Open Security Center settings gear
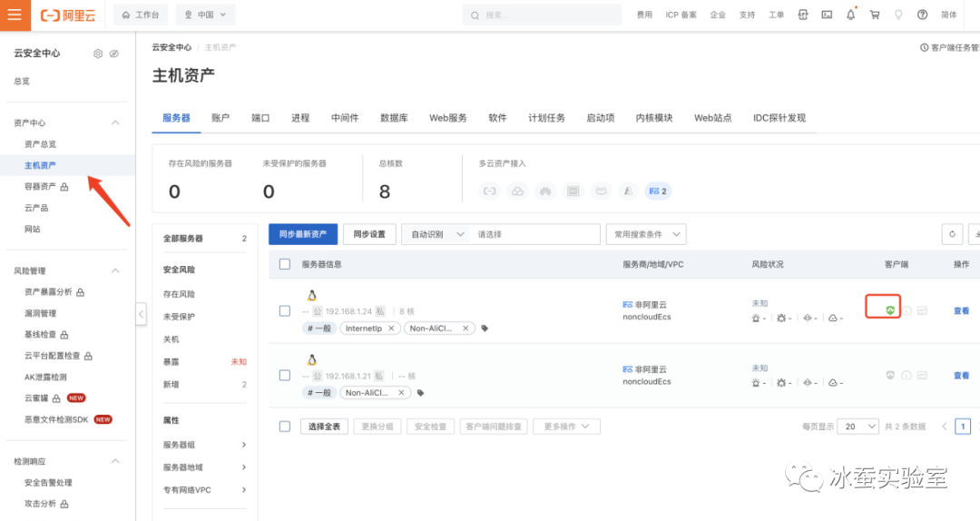The width and height of the screenshot is (980, 521). tap(98, 54)
